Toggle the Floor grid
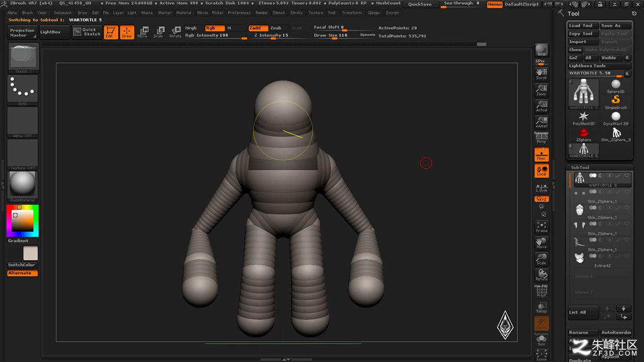644x362 pixels. [x=541, y=154]
